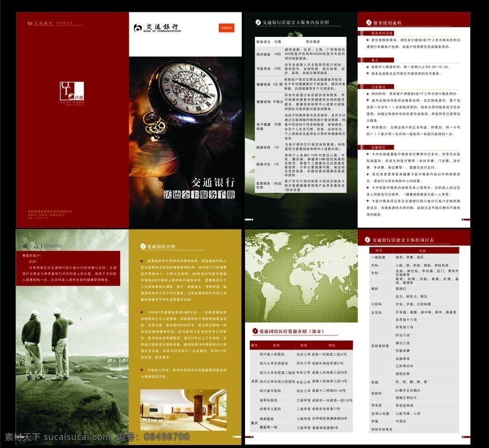Click the 沃德金卡服务手册 title text
This screenshot has width=489, height=448.
point(199,195)
